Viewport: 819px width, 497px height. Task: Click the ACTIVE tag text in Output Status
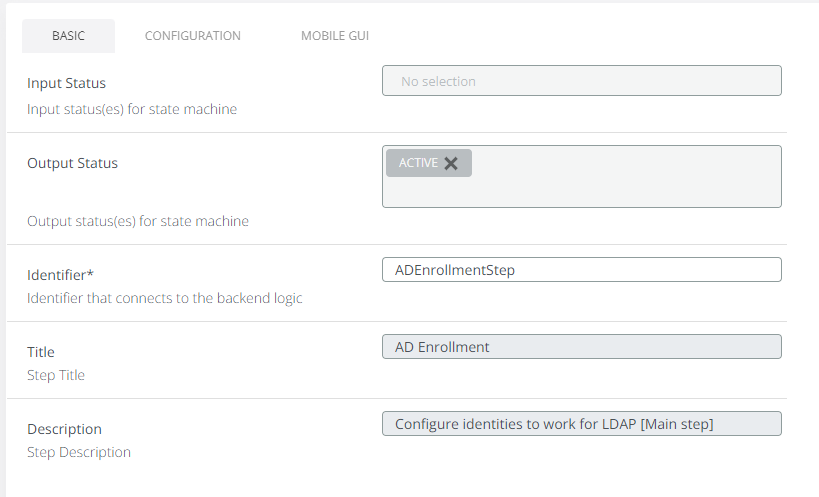pyautogui.click(x=418, y=163)
